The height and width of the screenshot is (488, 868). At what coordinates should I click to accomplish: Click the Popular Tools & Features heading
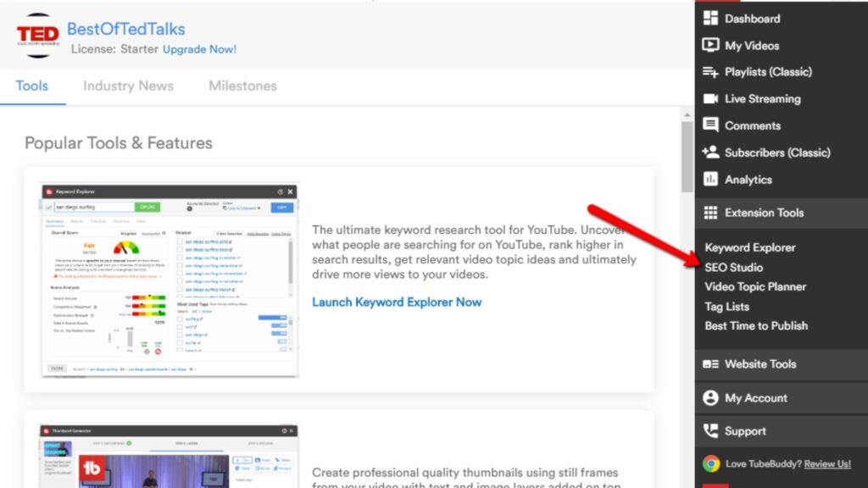point(119,143)
